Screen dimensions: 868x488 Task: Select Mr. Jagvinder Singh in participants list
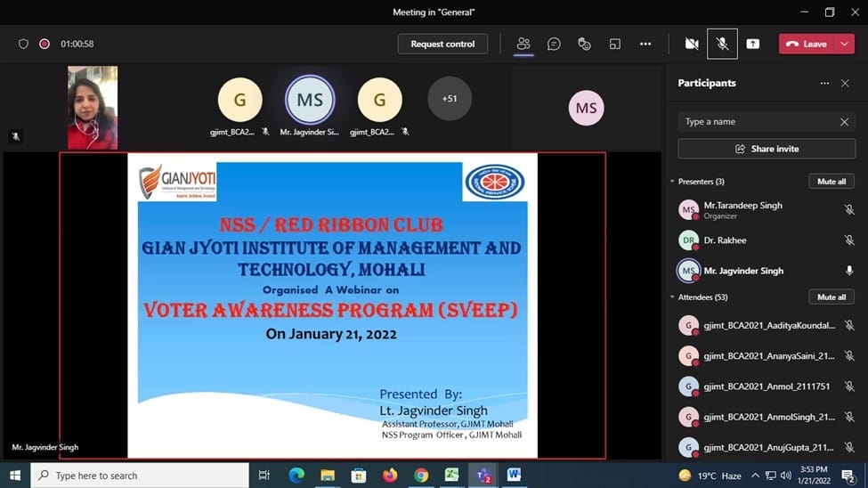pyautogui.click(x=766, y=271)
